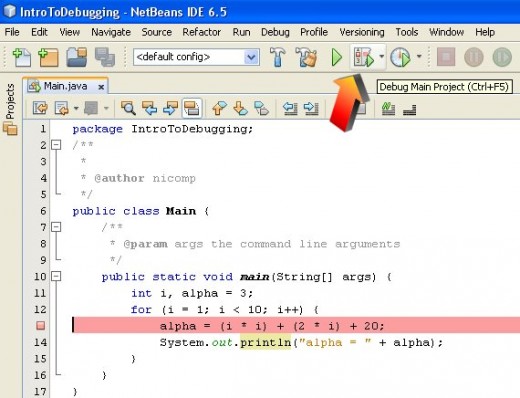
Task: Click the line number 14 in gutter
Action: click(x=40, y=342)
